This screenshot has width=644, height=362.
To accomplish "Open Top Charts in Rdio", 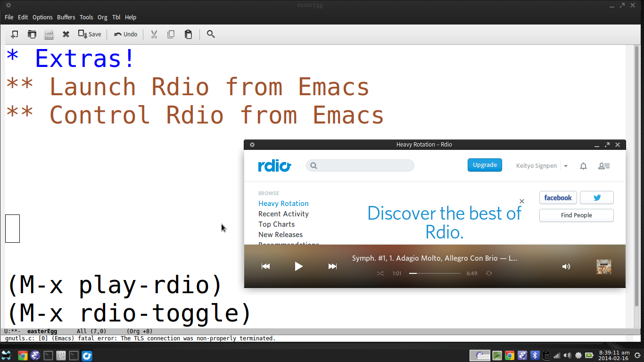I will tap(276, 224).
